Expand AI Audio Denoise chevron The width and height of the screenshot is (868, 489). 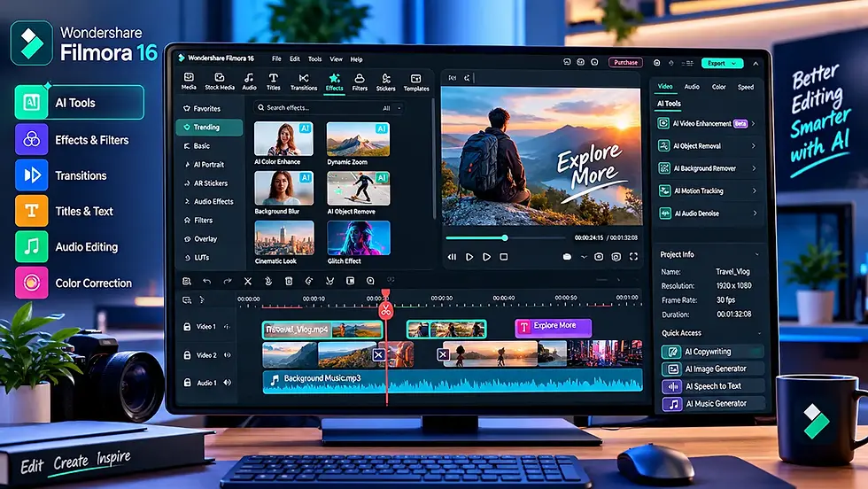coord(755,213)
